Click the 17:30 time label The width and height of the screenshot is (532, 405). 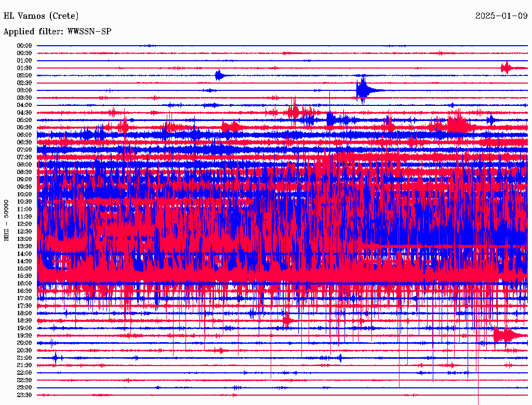[x=24, y=306]
